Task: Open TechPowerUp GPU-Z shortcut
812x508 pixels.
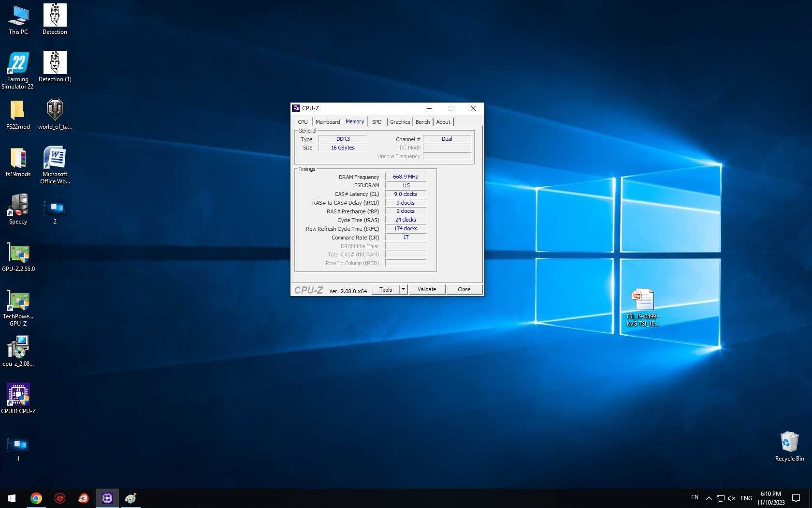Action: tap(18, 308)
